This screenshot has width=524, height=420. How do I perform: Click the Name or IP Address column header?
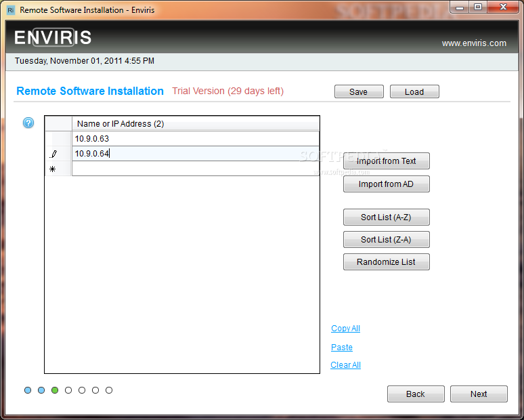196,123
